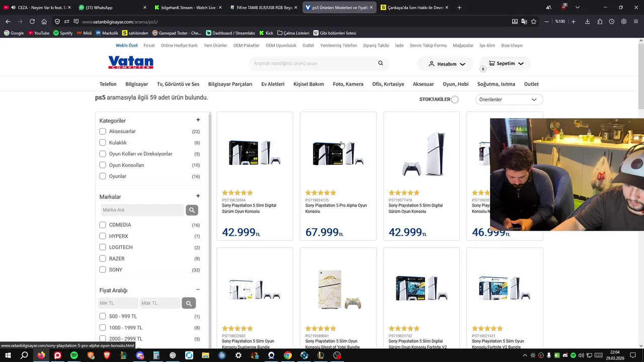Click the zoom out minus icon in toolbar
Viewport: 644px width, 362px height.
547,22
